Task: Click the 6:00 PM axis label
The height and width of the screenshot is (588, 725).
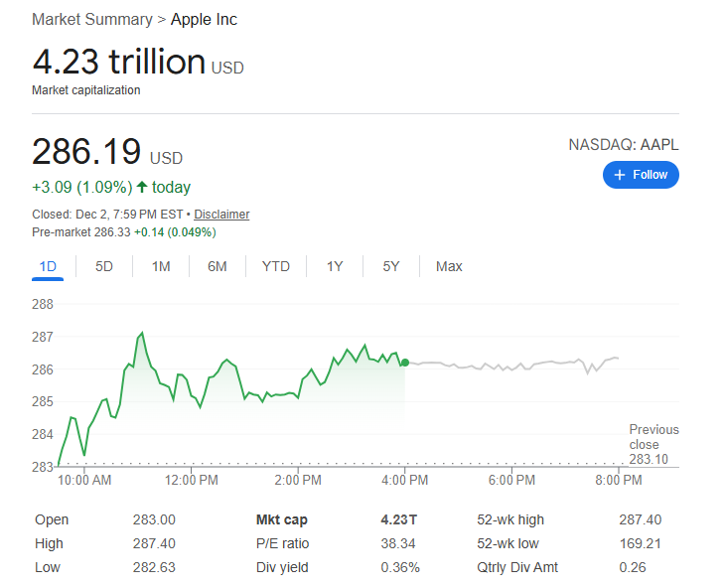Action: point(511,480)
